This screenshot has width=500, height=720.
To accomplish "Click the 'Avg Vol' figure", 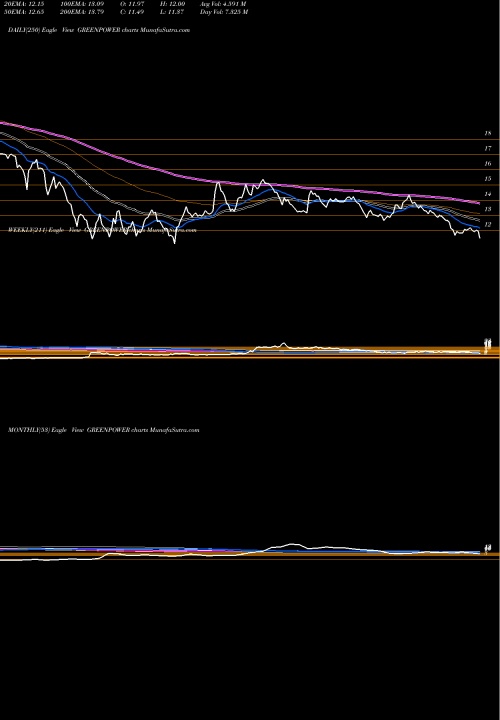I will tap(224, 3).
